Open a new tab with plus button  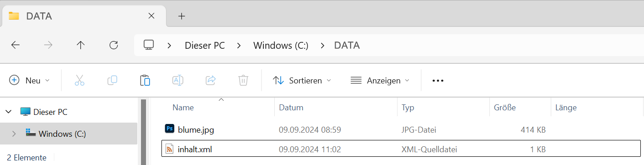pyautogui.click(x=181, y=16)
